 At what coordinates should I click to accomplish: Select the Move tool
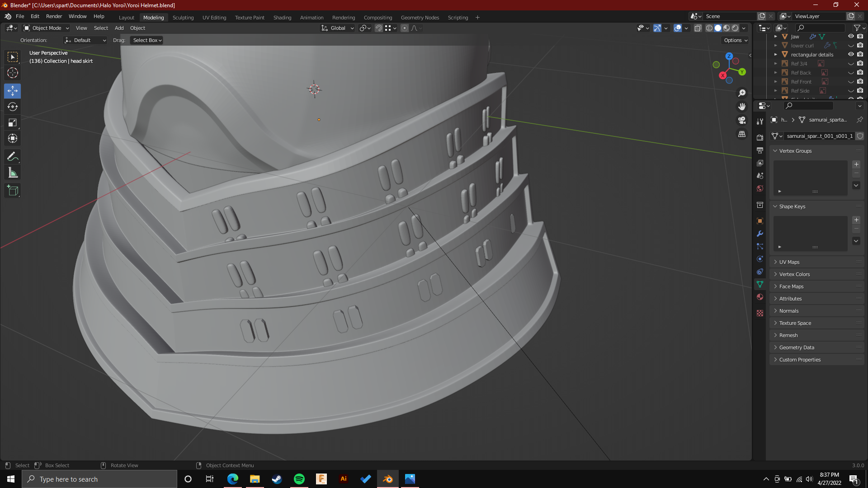(x=13, y=91)
